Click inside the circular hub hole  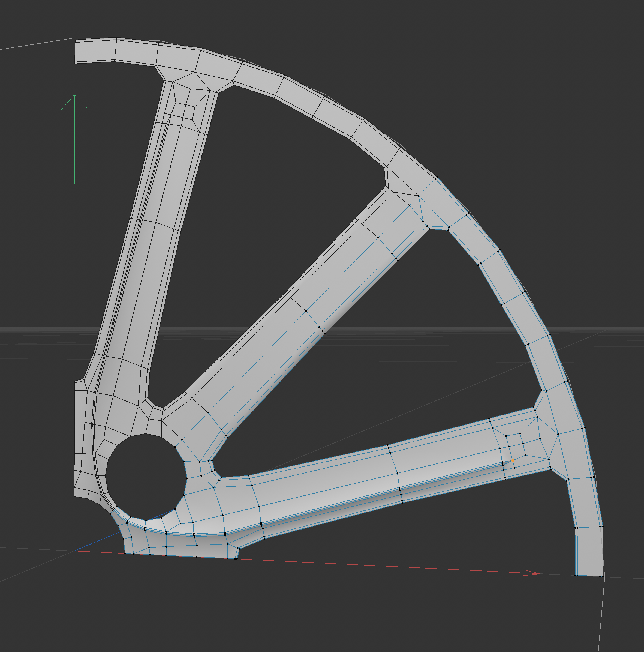146,477
